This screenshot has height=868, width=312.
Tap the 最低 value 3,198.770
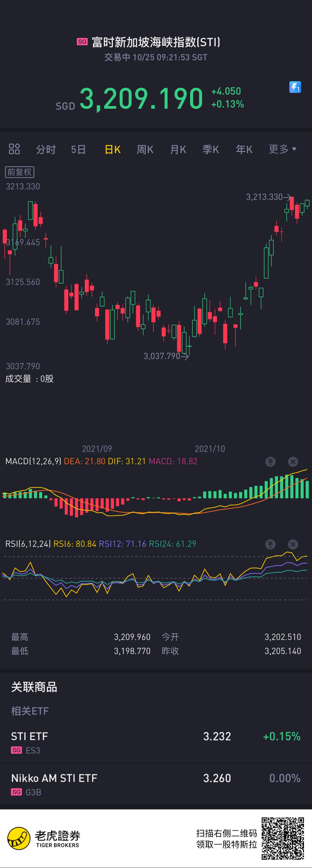tap(132, 651)
